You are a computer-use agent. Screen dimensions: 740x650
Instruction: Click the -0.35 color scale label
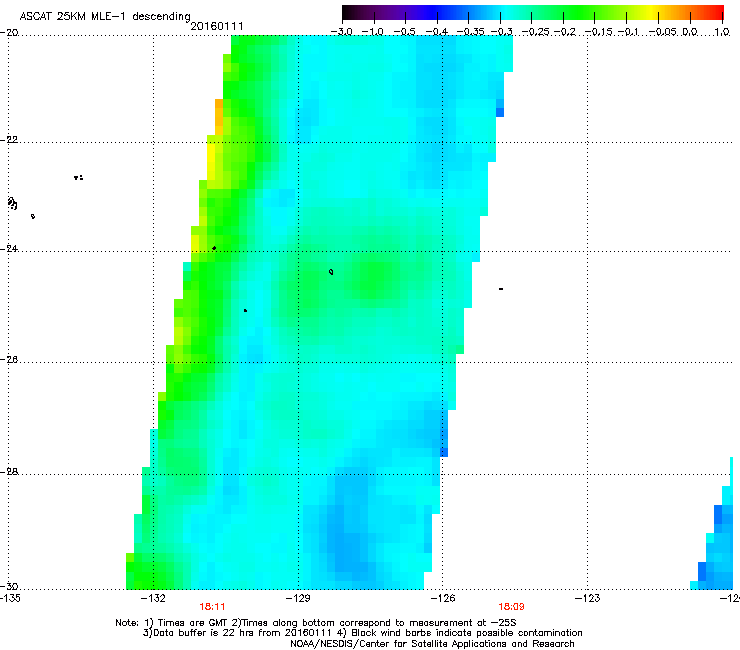(471, 32)
